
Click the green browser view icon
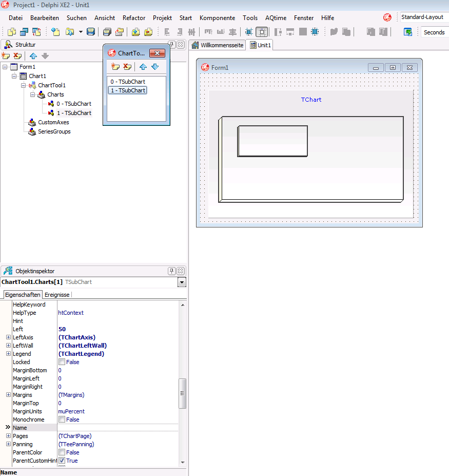(x=408, y=32)
